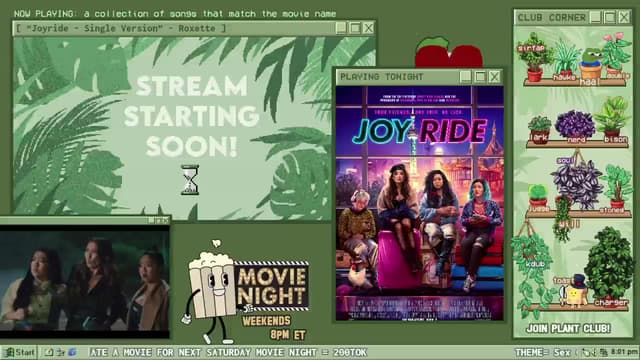This screenshot has width=640, height=360.
Task: Open the Start menu on taskbar
Action: click(19, 352)
